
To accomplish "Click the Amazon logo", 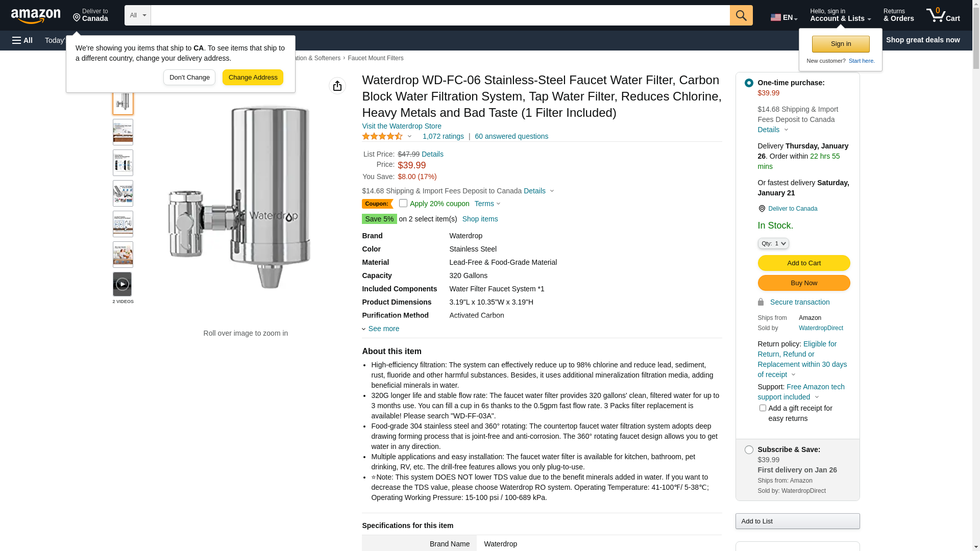I will click(36, 16).
